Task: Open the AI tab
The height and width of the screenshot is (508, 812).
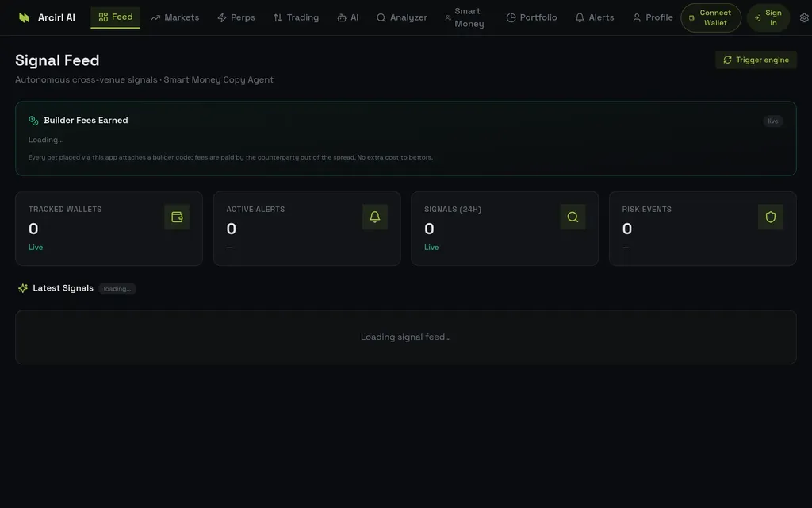Action: click(x=348, y=17)
